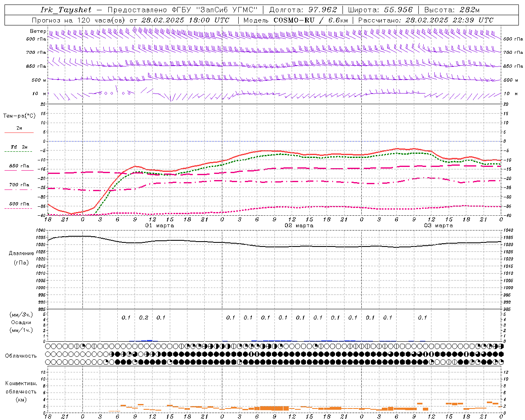Click the 03 марта date label
This screenshot has width=525, height=420.
tap(438, 226)
